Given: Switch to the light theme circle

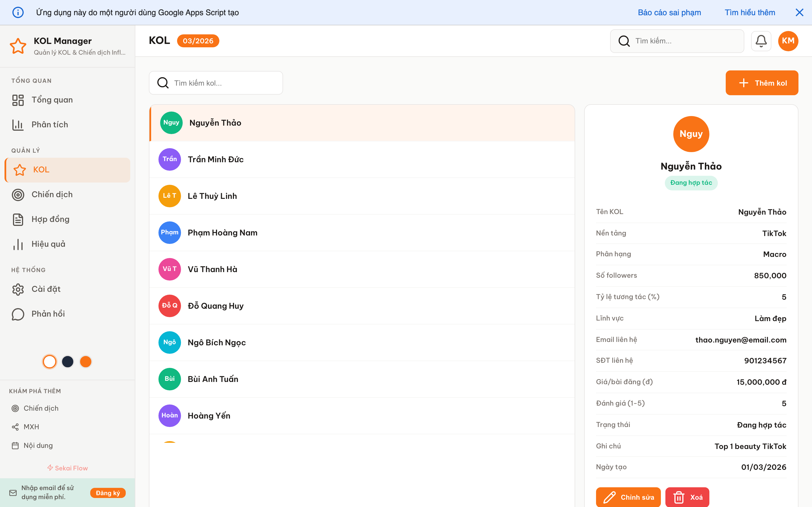Looking at the screenshot, I should click(49, 361).
